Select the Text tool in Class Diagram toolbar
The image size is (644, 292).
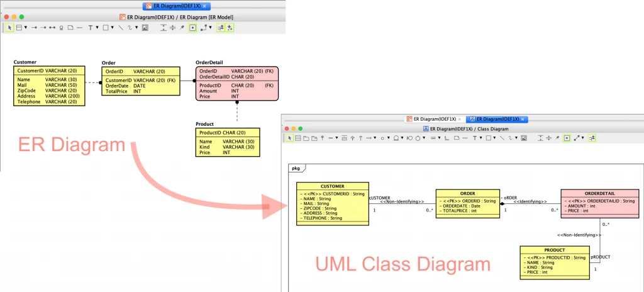tap(475, 138)
